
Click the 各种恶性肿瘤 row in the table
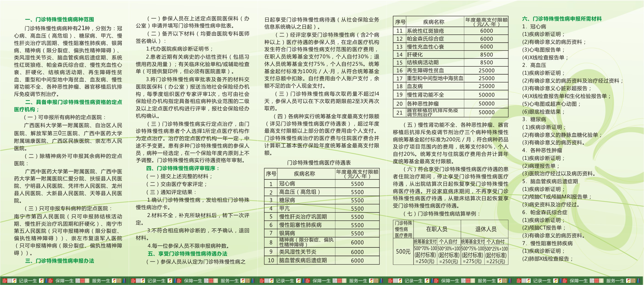pyautogui.click(x=423, y=104)
